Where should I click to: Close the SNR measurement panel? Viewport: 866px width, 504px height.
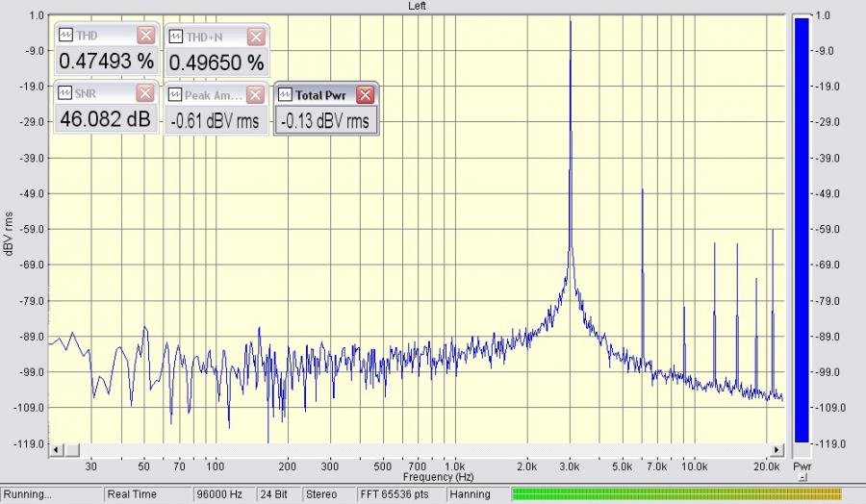[145, 93]
